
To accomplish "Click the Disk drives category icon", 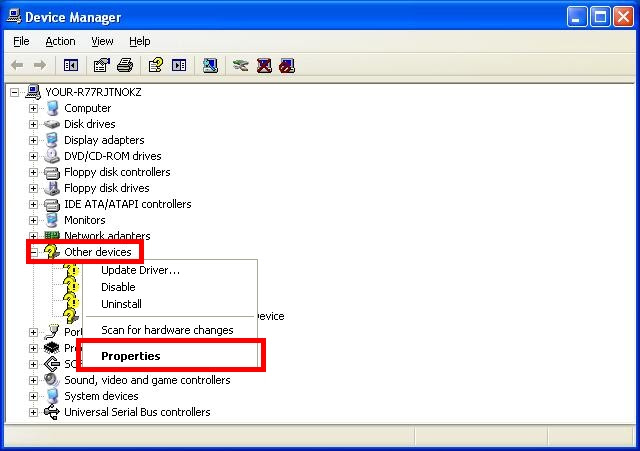I will (52, 124).
